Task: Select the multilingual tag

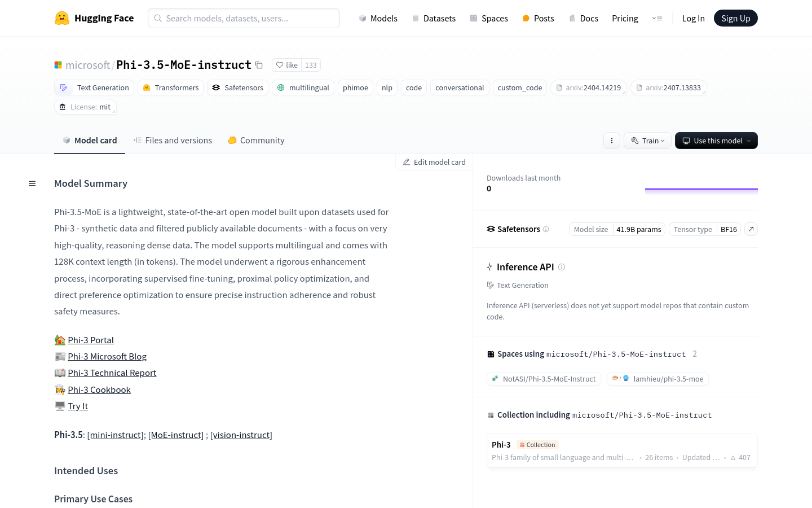Action: click(x=303, y=87)
